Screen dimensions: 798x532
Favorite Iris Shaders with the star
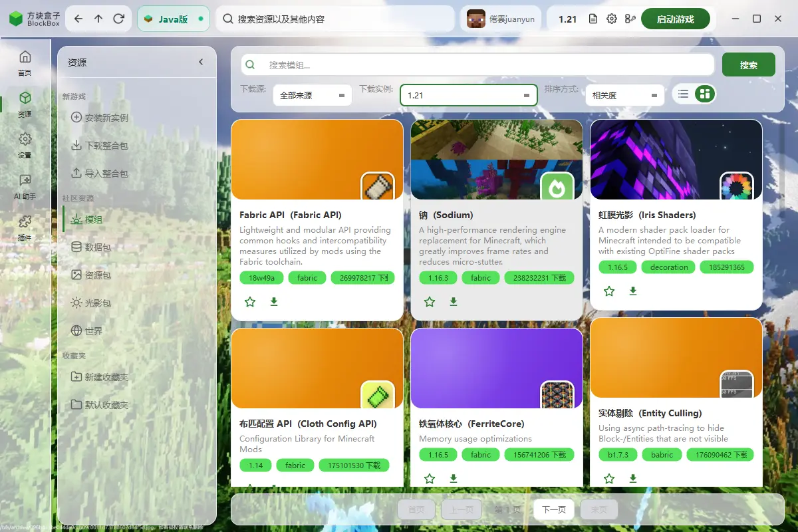(609, 291)
